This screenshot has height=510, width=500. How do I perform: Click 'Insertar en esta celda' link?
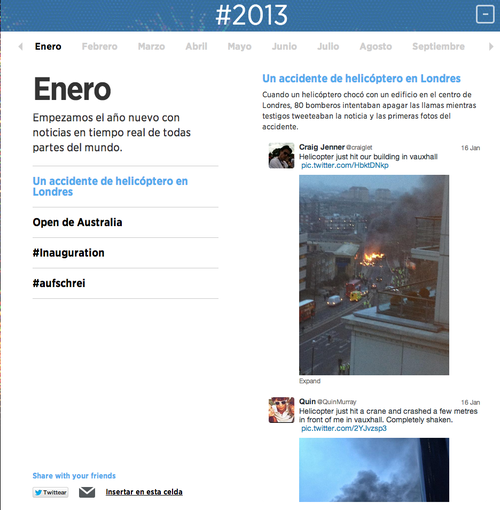144,492
